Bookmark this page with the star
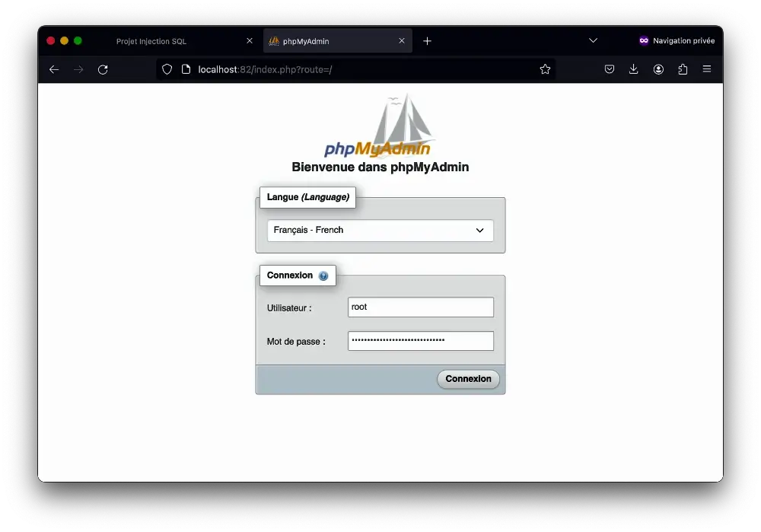The image size is (761, 532). [x=545, y=69]
